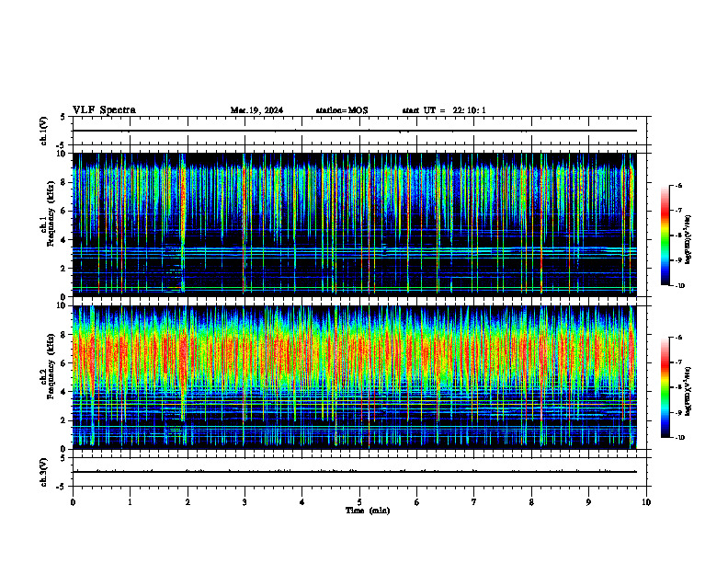Click the "4" kHz tick of ch.2 spectrogram
The width and height of the screenshot is (728, 563).
click(64, 392)
